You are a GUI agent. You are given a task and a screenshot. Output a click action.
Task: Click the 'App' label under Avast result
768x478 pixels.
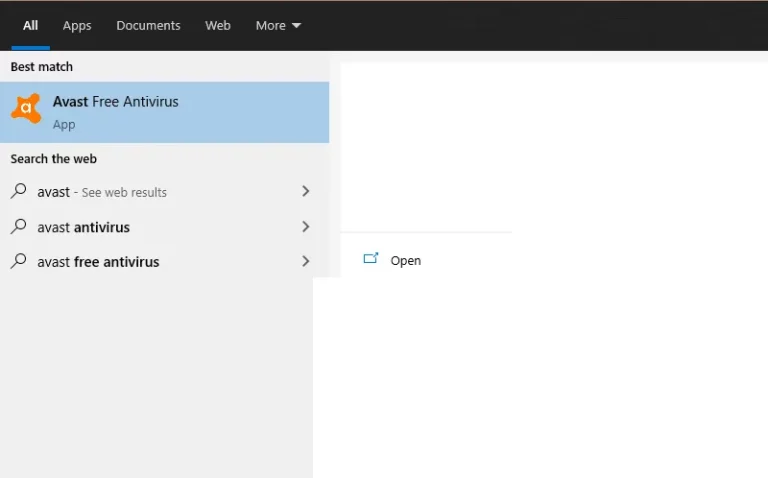click(x=64, y=125)
